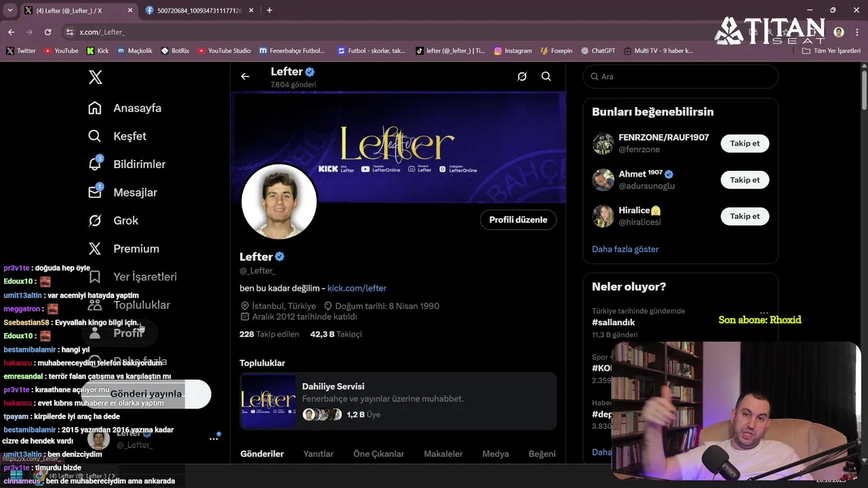Click search icon in profile header
868x488 pixels.
[x=546, y=77]
